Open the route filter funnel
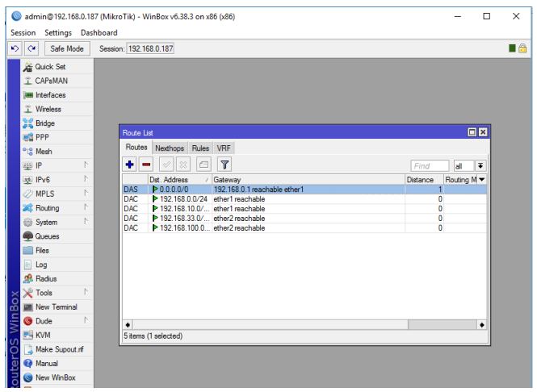This screenshot has width=537, height=392. click(x=224, y=165)
